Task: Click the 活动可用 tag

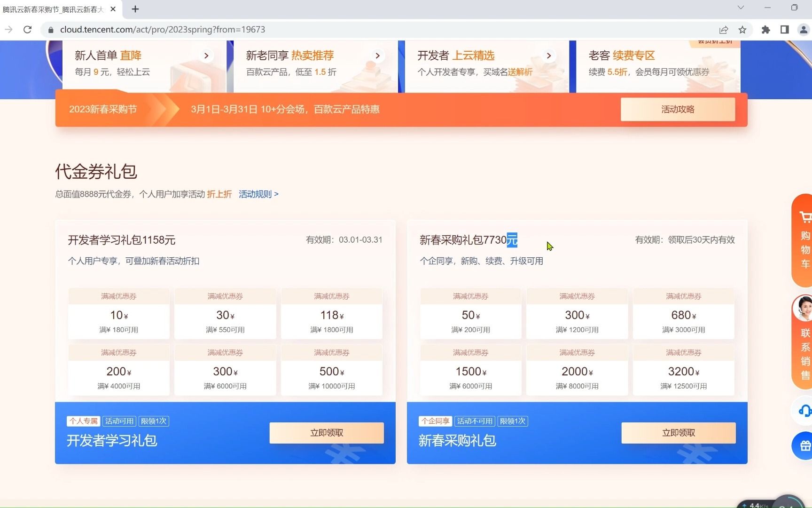Action: click(x=119, y=421)
